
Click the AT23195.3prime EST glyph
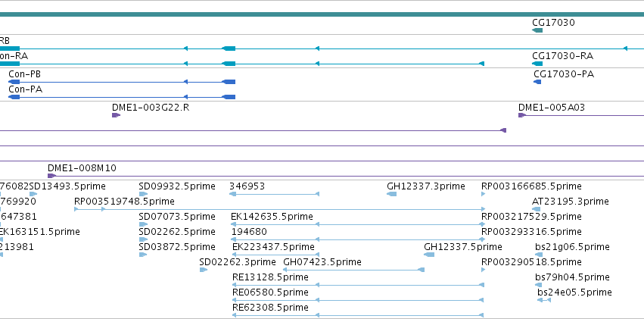(x=536, y=209)
